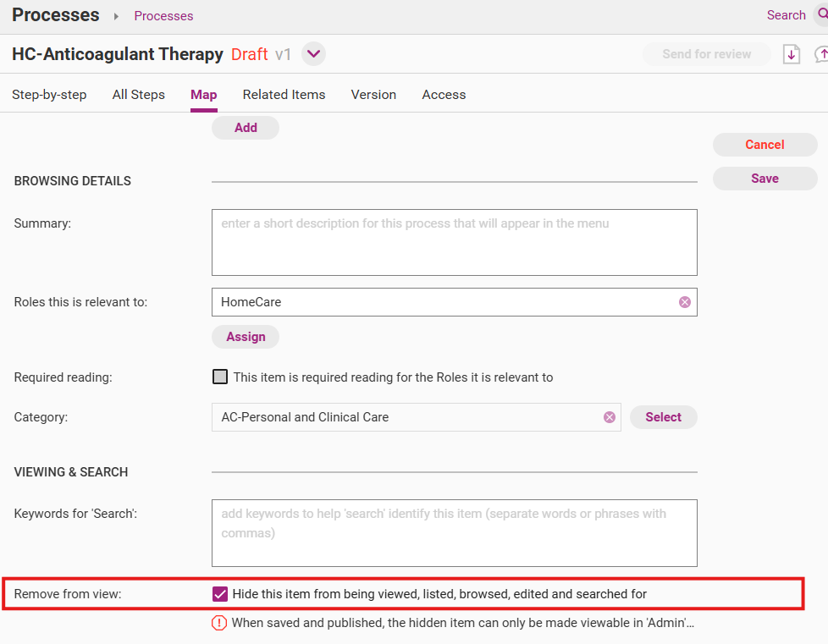Open the Category field combo box

tap(406, 417)
